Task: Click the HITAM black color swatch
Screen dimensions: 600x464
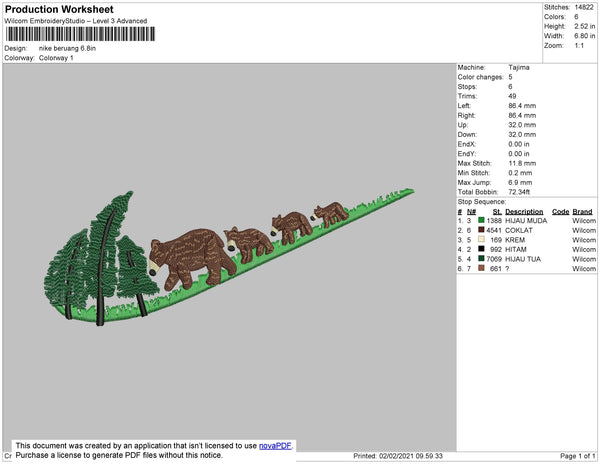Action: pyautogui.click(x=481, y=249)
